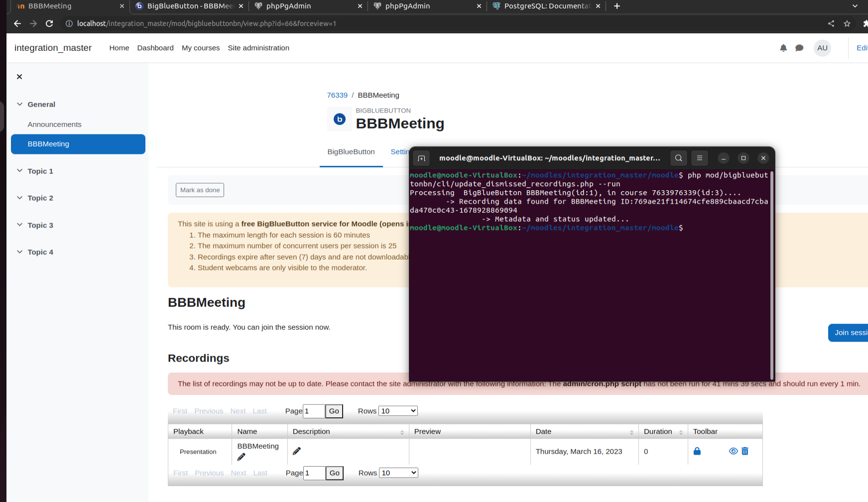The width and height of the screenshot is (868, 502).
Task: Open the notifications bell icon
Action: click(x=783, y=48)
